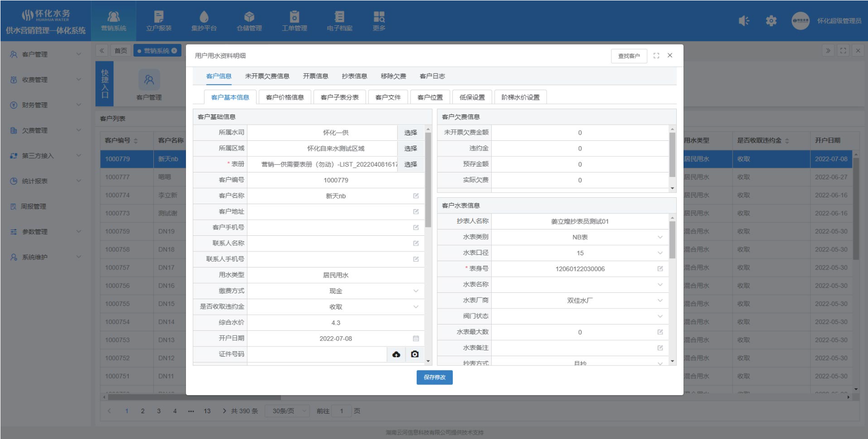Open the 水表类别 dropdown
This screenshot has height=439, width=868.
click(x=580, y=237)
